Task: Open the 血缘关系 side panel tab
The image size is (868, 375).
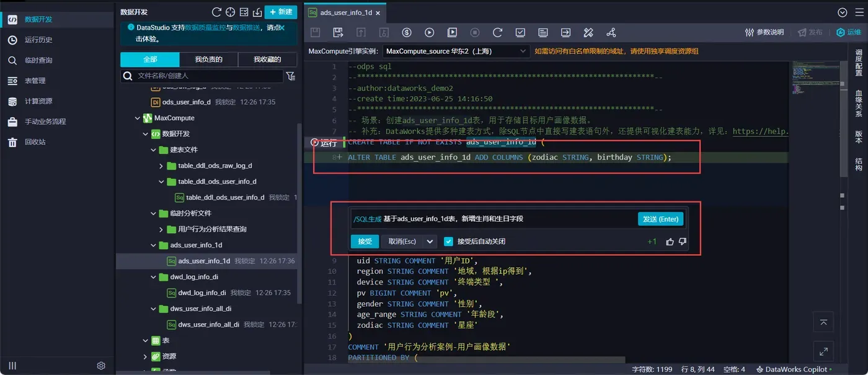Action: click(x=859, y=102)
